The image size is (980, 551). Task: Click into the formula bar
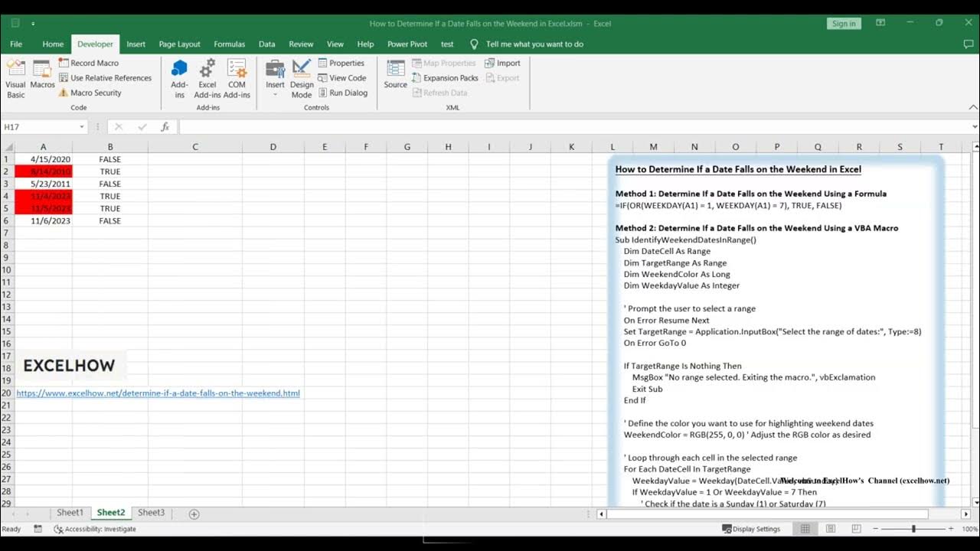pyautogui.click(x=573, y=127)
